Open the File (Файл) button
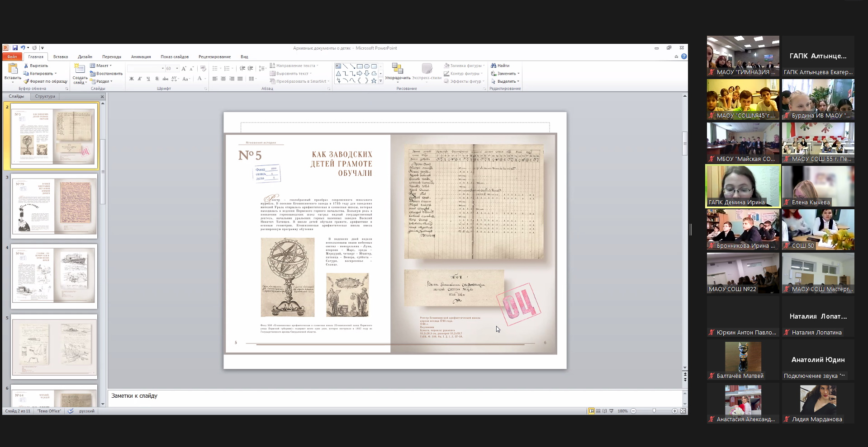868x447 pixels. point(12,57)
